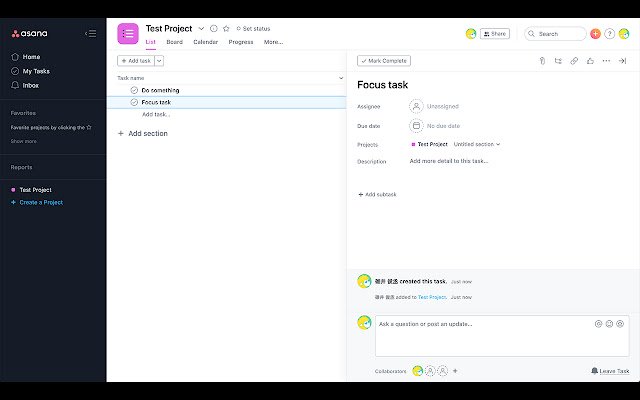Click the Focus task title in details
Viewport: 640px width, 400px height.
tap(382, 85)
